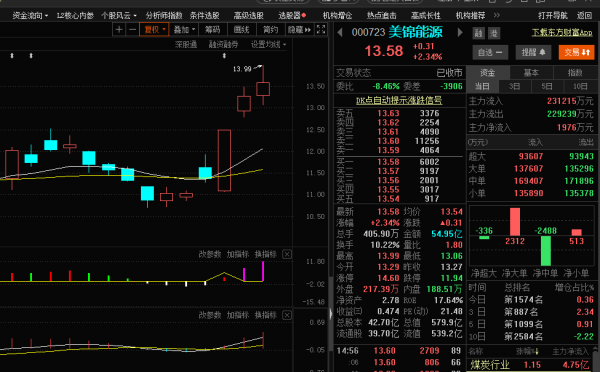Image resolution: width=600 pixels, height=372 pixels.
Task: Switch to the 基本 tab
Action: (x=531, y=73)
